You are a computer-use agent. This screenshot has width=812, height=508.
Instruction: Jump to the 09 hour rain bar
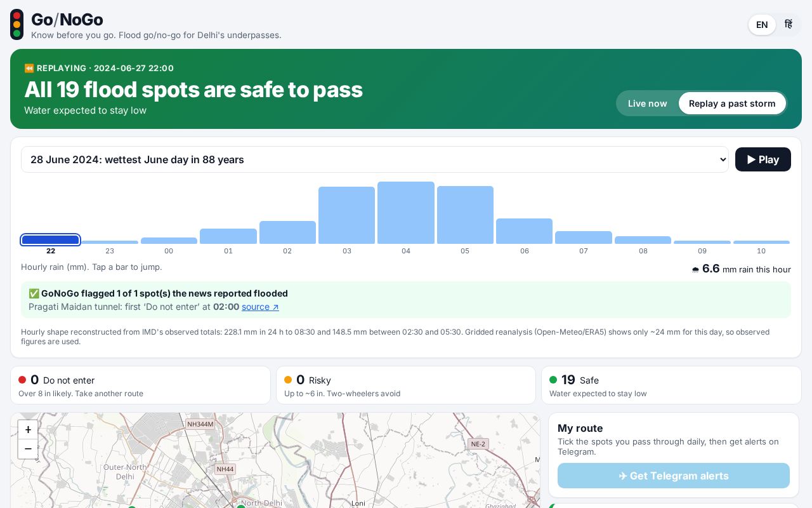click(x=702, y=242)
